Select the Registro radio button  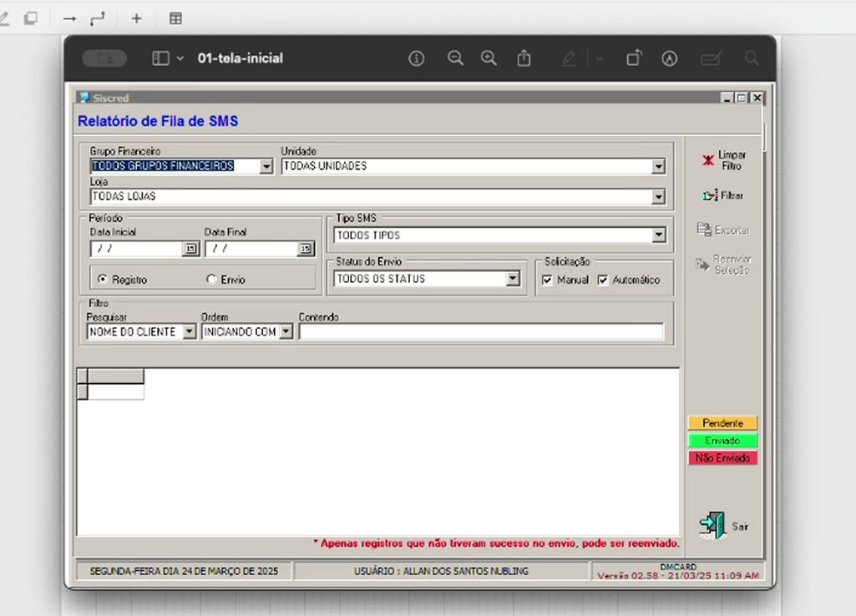tap(103, 280)
